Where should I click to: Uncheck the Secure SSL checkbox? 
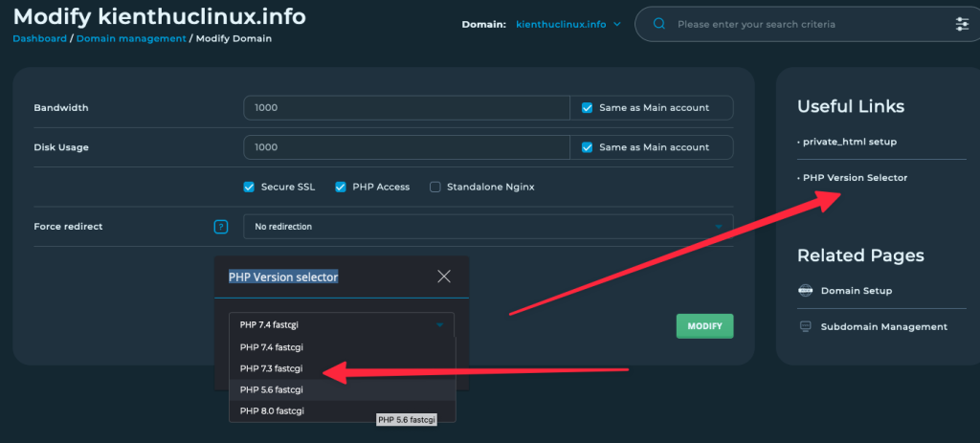pos(249,187)
